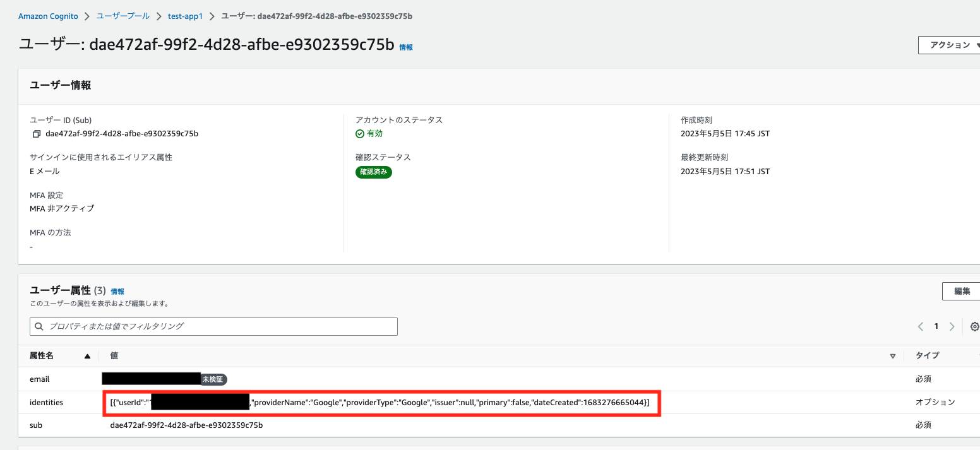Click the タイプ column header

(927, 356)
